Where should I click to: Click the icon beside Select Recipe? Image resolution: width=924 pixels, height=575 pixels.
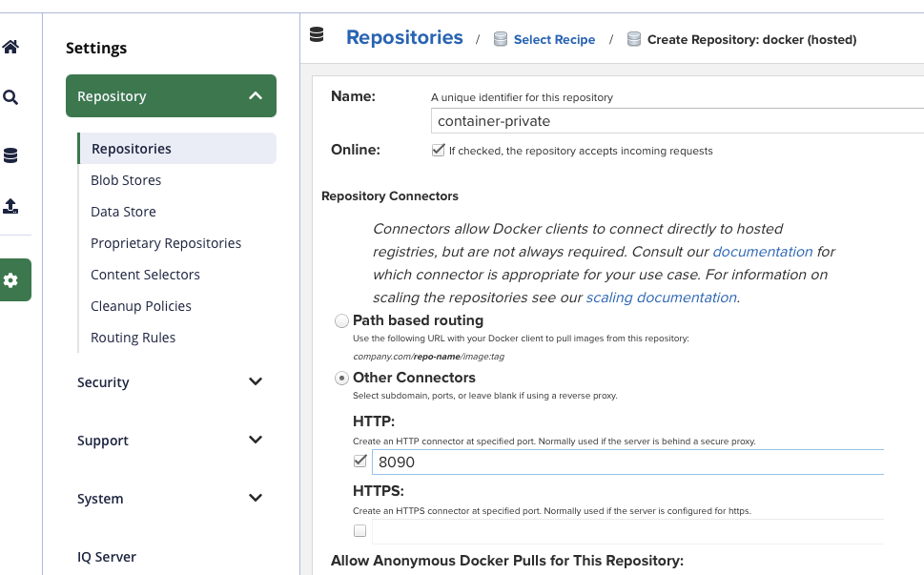click(501, 40)
